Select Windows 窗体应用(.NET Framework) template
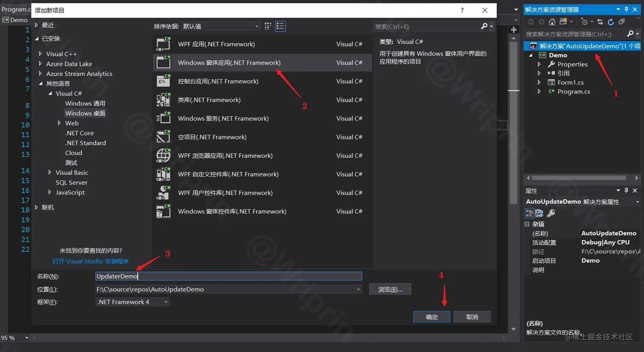The image size is (644, 352). point(262,63)
